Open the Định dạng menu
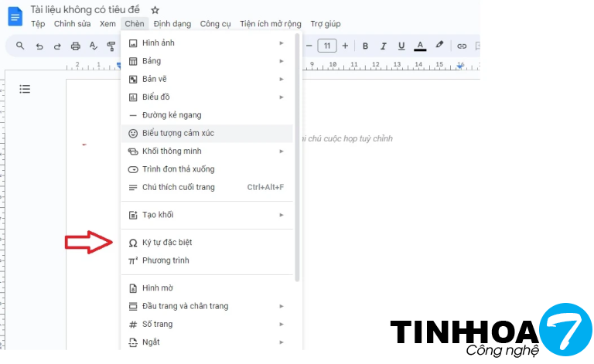The height and width of the screenshot is (364, 594). (x=172, y=24)
